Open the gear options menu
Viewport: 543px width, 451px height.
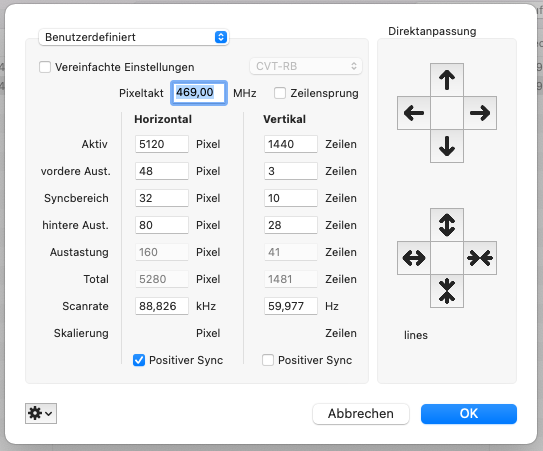point(41,414)
